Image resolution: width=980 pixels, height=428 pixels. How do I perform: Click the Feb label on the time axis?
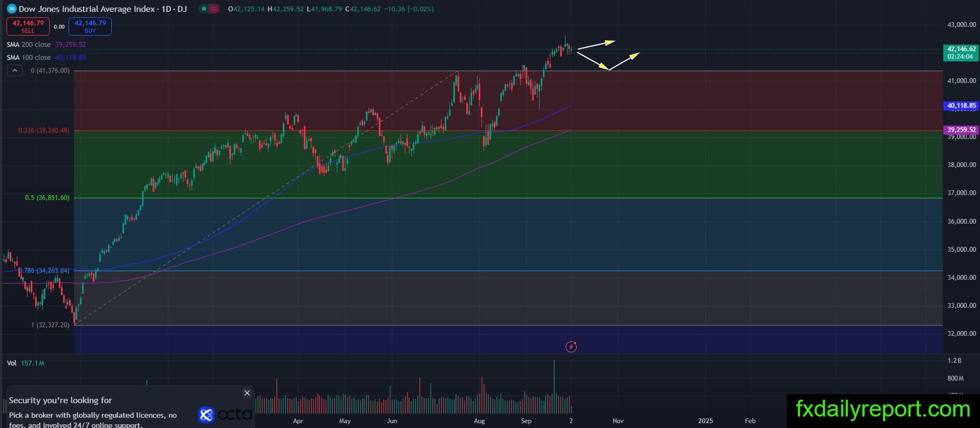click(750, 421)
